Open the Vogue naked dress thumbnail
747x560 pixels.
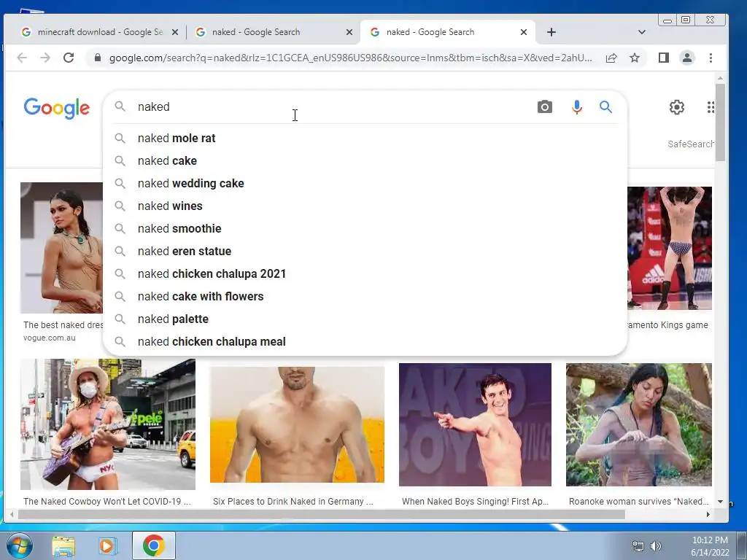[61, 248]
